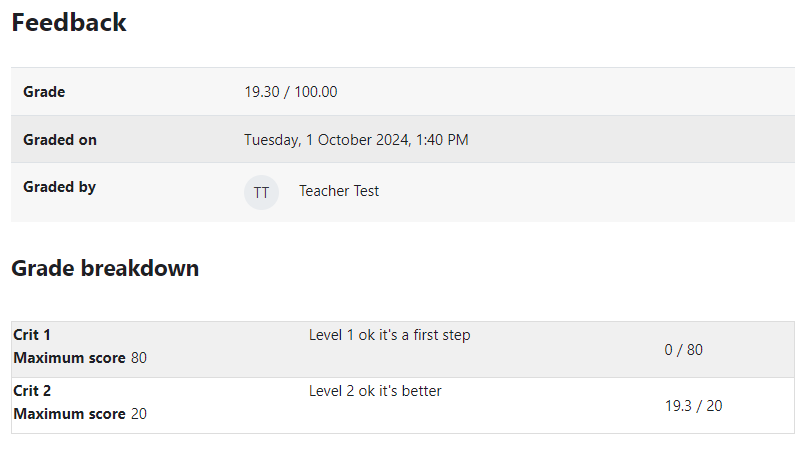
Task: Click Level 1 ok it's a first step
Action: (390, 335)
